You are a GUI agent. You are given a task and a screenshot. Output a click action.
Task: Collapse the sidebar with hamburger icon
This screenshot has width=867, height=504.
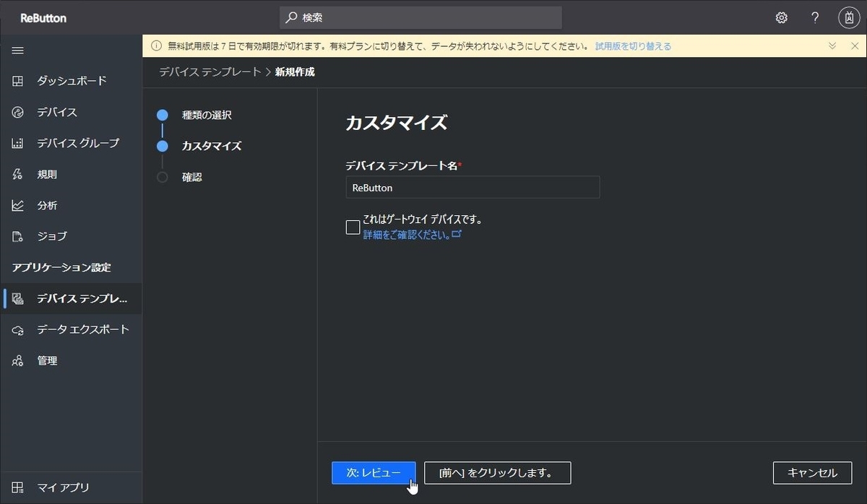point(18,51)
